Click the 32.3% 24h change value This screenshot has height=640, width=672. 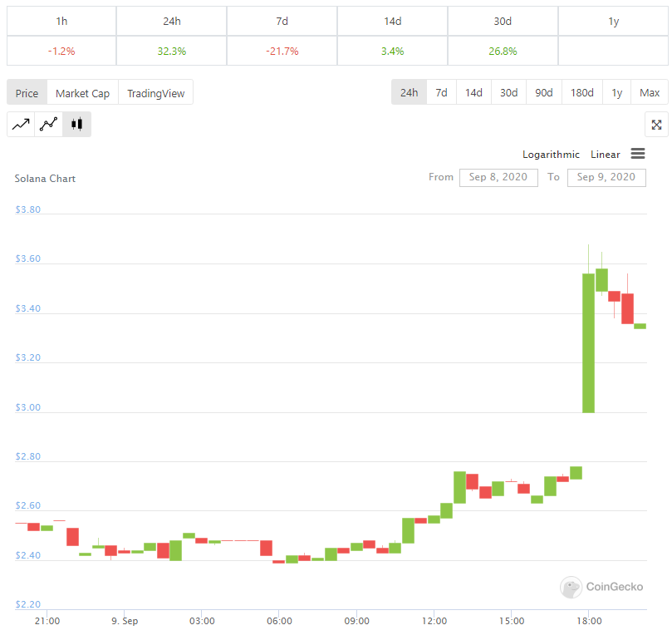(x=171, y=51)
